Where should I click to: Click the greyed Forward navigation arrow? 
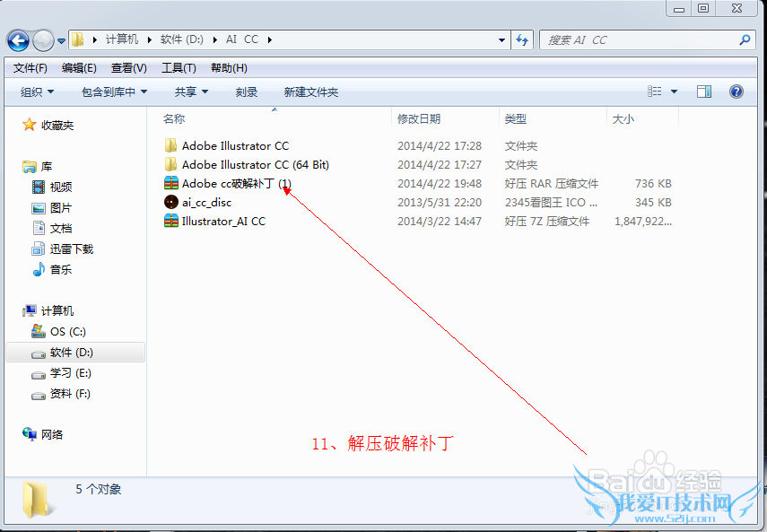[x=43, y=40]
